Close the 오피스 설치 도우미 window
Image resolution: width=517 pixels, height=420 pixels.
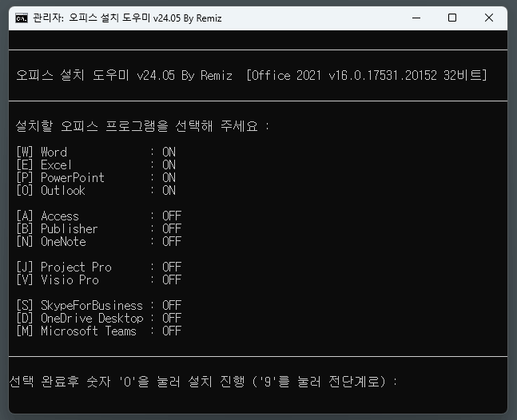(x=489, y=18)
